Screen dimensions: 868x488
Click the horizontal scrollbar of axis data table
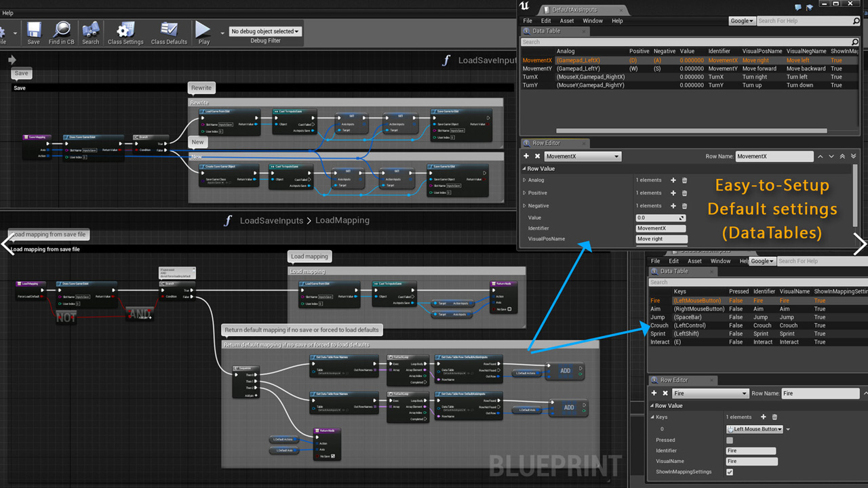click(690, 131)
